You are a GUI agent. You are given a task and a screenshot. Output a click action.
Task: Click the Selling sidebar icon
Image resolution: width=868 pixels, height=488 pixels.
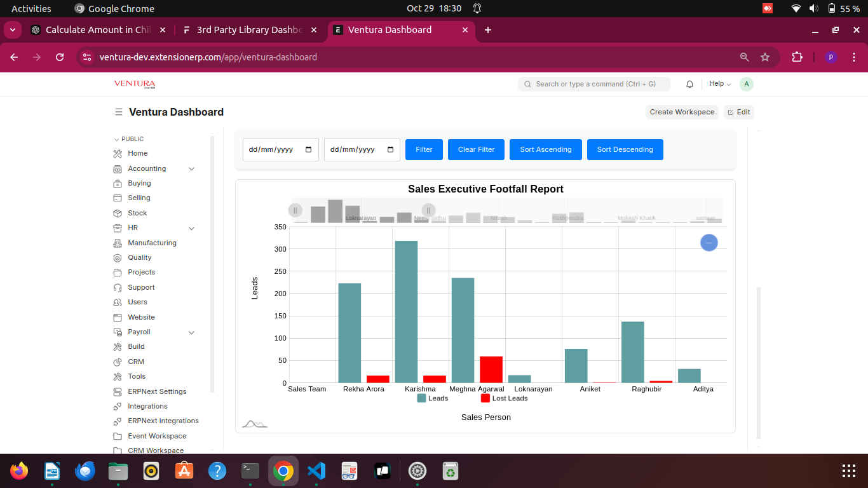(x=117, y=198)
